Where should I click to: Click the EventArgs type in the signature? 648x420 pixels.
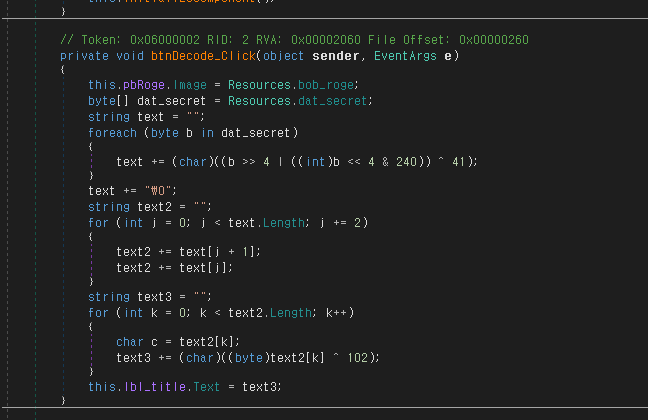405,56
